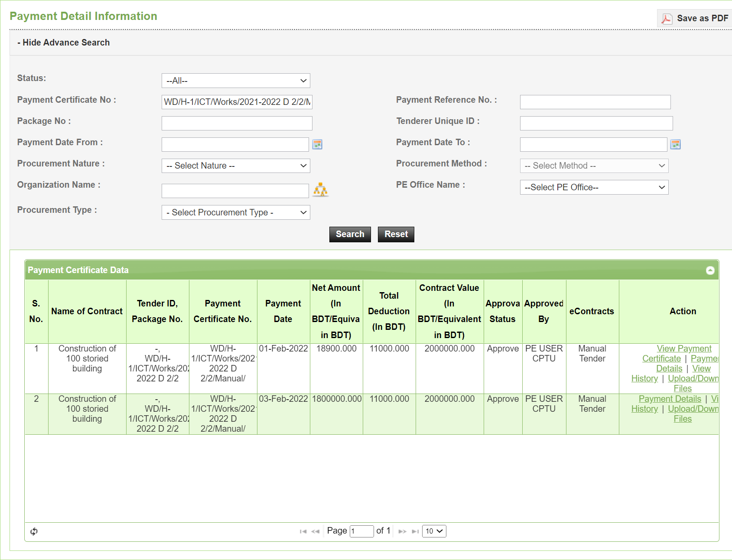
Task: Click the Organization Name input field
Action: 235,191
